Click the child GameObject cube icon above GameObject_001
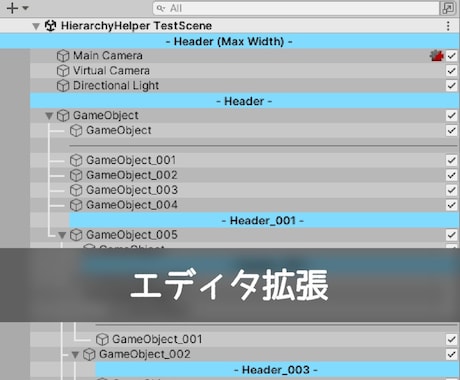This screenshot has width=460, height=380. click(76, 130)
